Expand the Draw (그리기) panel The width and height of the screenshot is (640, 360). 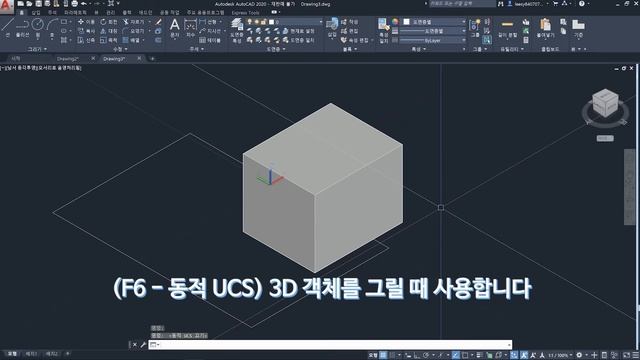(37, 49)
